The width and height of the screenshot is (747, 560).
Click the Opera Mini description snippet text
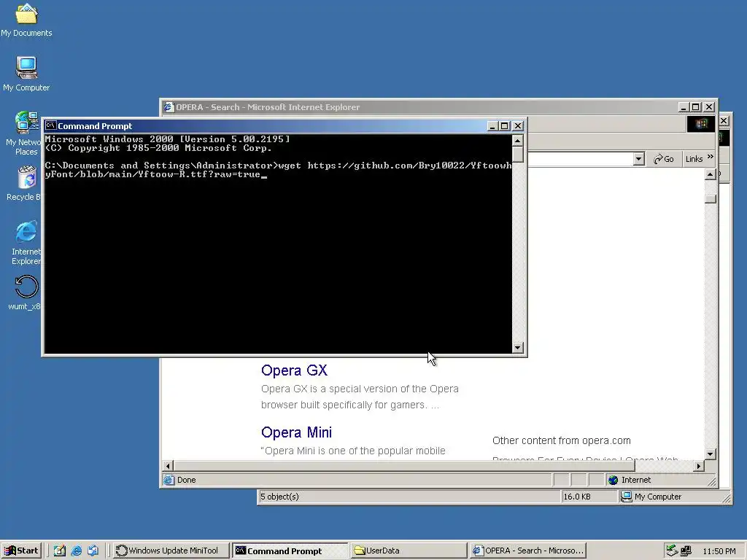pyautogui.click(x=353, y=451)
